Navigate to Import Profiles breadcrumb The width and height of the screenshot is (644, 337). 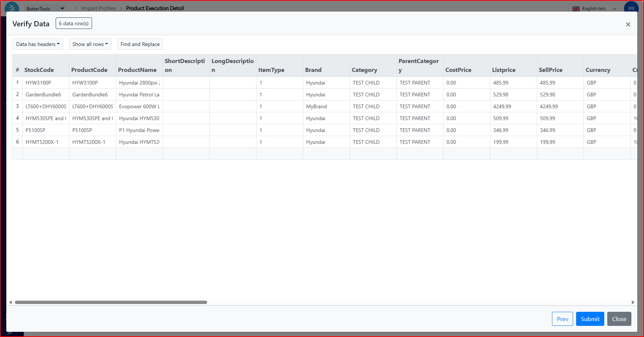[98, 8]
